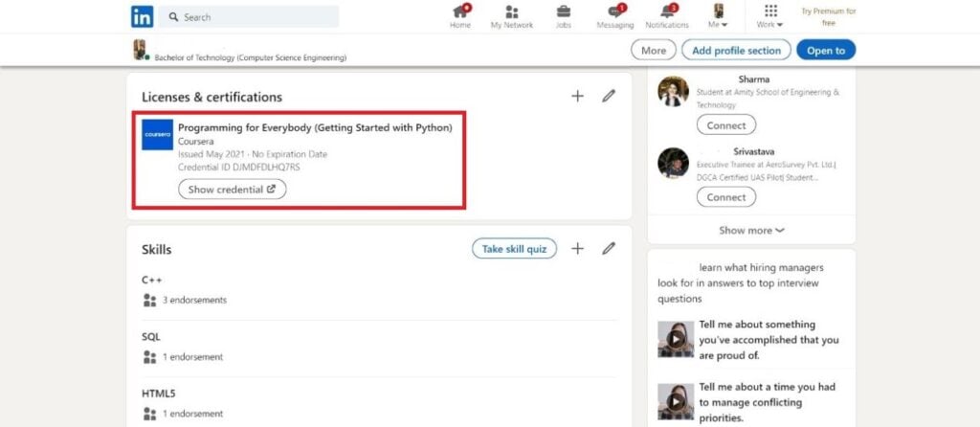Connect with Srivastava

click(x=725, y=197)
